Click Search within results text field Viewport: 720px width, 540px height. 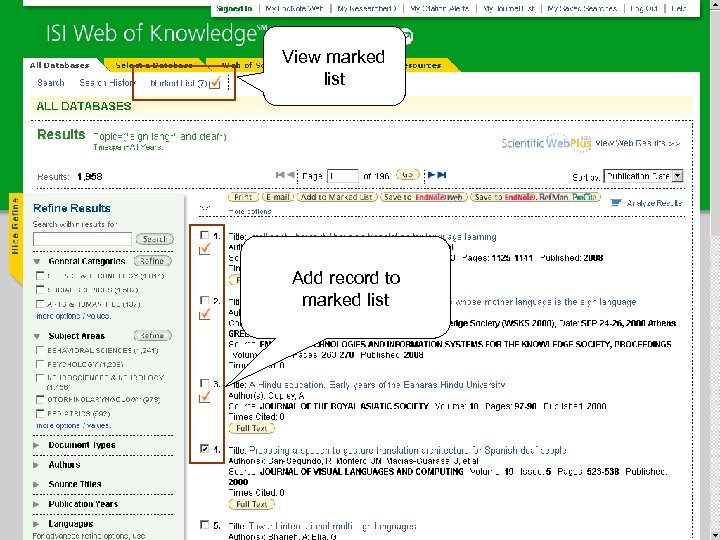[x=82, y=239]
